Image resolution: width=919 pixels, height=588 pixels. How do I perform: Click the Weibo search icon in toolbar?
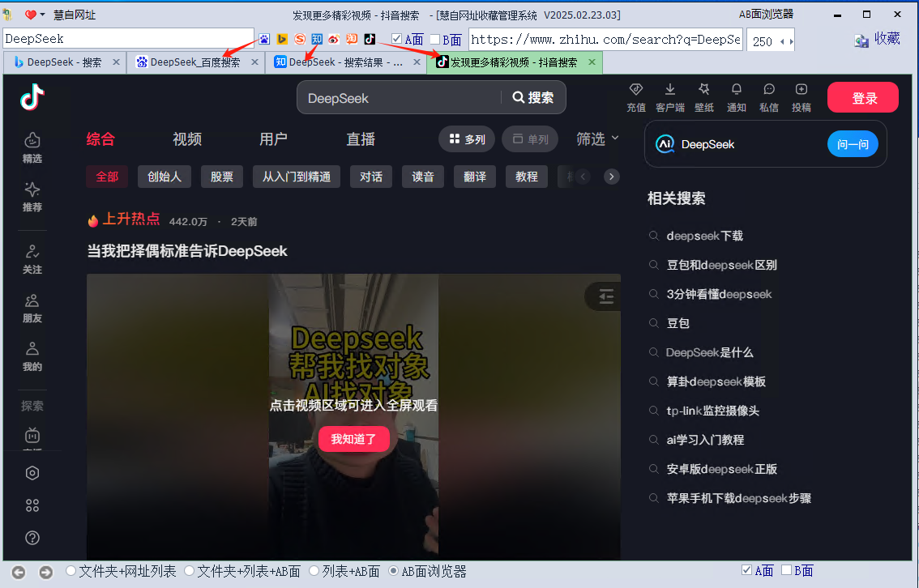pyautogui.click(x=334, y=39)
